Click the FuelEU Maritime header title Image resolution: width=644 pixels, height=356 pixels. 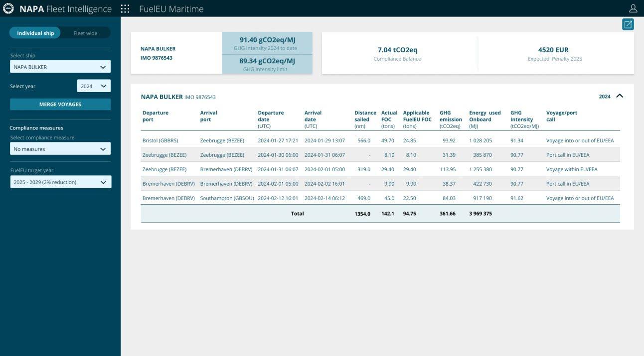coord(171,9)
